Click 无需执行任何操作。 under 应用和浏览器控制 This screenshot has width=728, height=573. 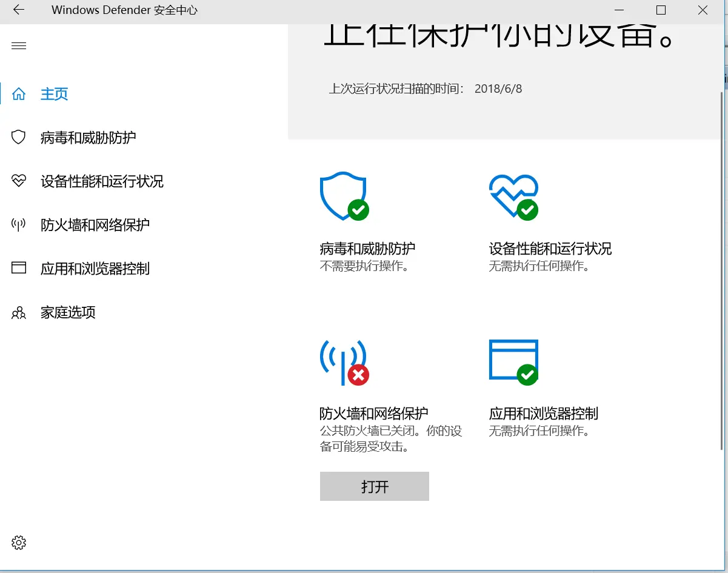pos(539,431)
